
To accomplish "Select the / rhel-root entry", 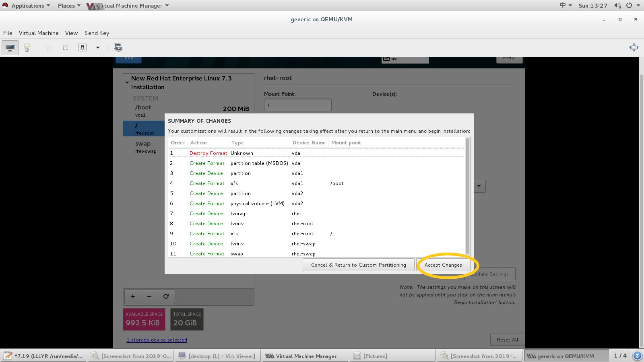I will pos(144,129).
